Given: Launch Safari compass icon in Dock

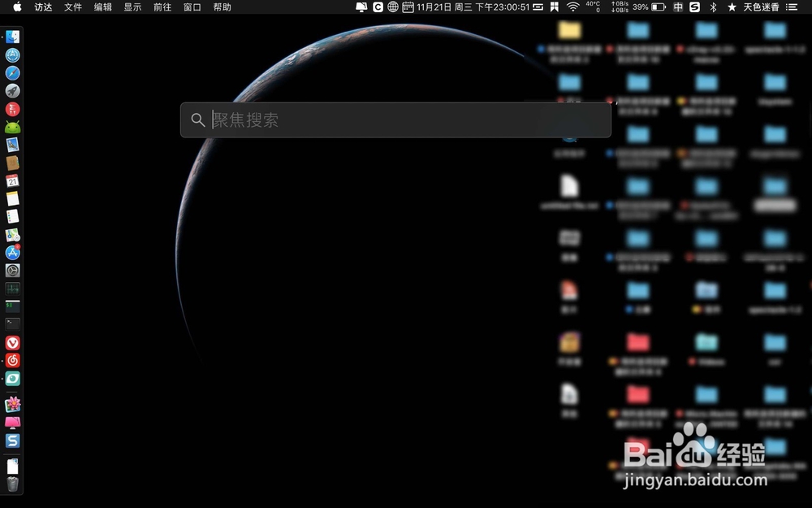Looking at the screenshot, I should 12,73.
